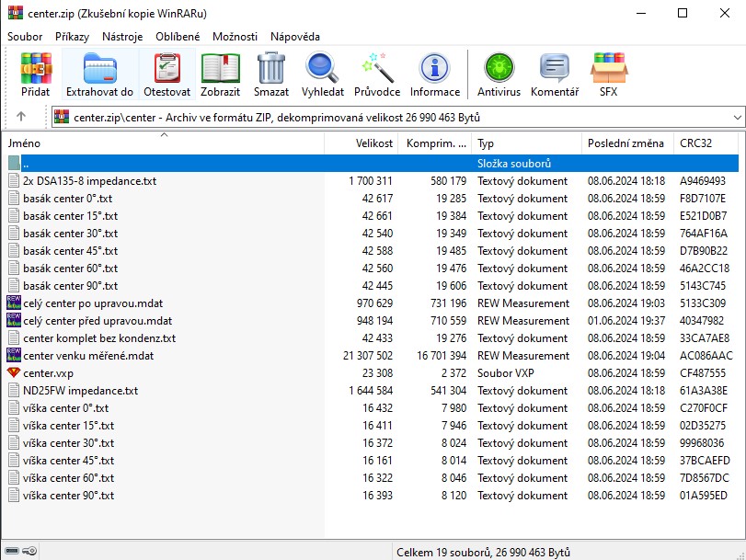Click the Komentář speech bubble icon
The image size is (746, 560).
click(555, 68)
